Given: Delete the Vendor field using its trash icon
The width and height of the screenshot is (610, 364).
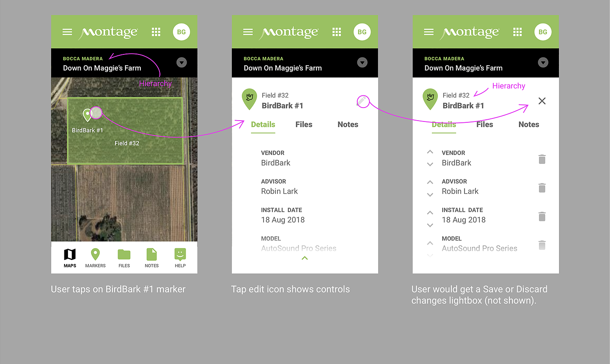Looking at the screenshot, I should [542, 159].
